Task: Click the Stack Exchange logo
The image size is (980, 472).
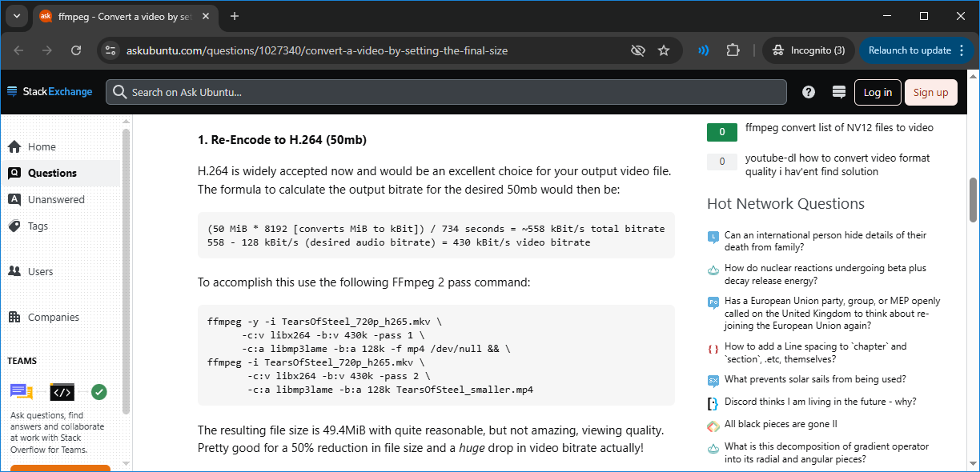Action: tap(50, 92)
